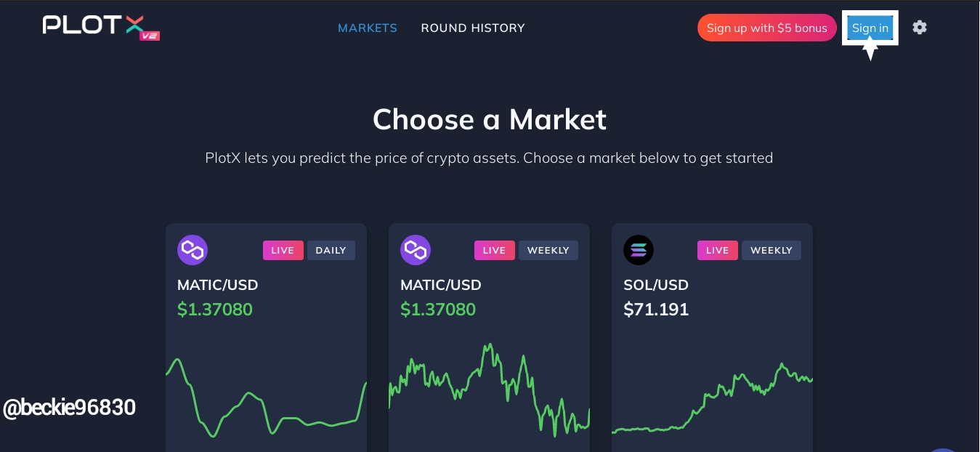Click the PlotX V2 logo
Screen dimensions: 980x452
click(x=101, y=27)
